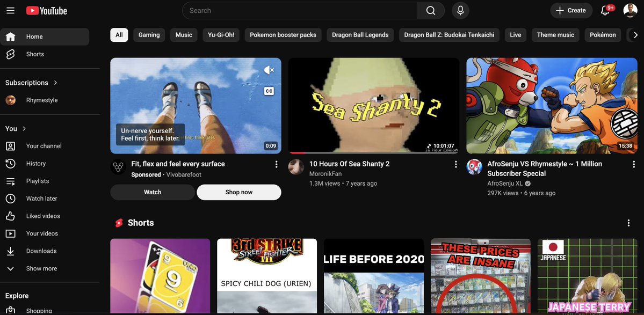Click the red watch progress bar on Sea Shanty 2
The height and width of the screenshot is (315, 644).
(297, 153)
